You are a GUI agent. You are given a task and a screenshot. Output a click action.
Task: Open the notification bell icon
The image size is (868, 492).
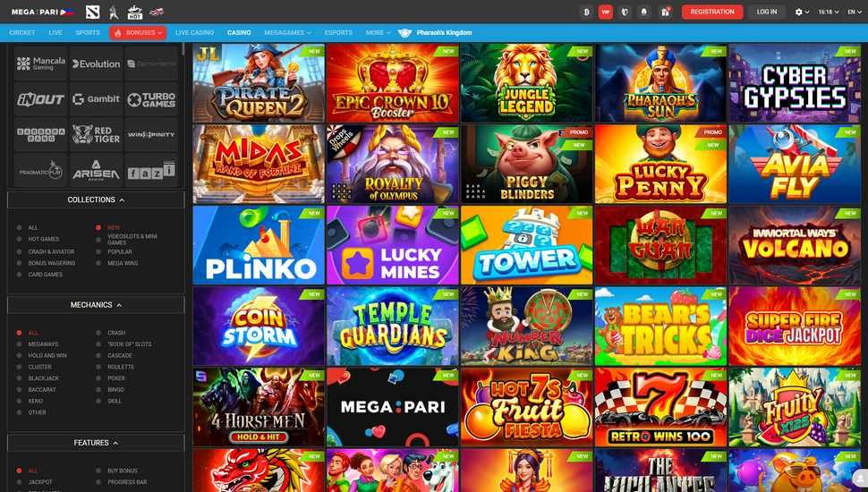tap(644, 12)
